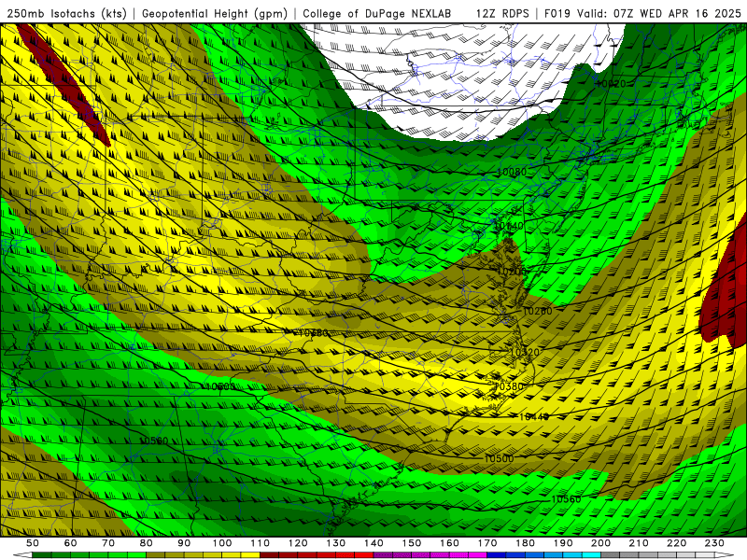This screenshot has width=747, height=560.
Task: Select the 'College of DuPage NEXLAB' label
Action: pos(377,14)
